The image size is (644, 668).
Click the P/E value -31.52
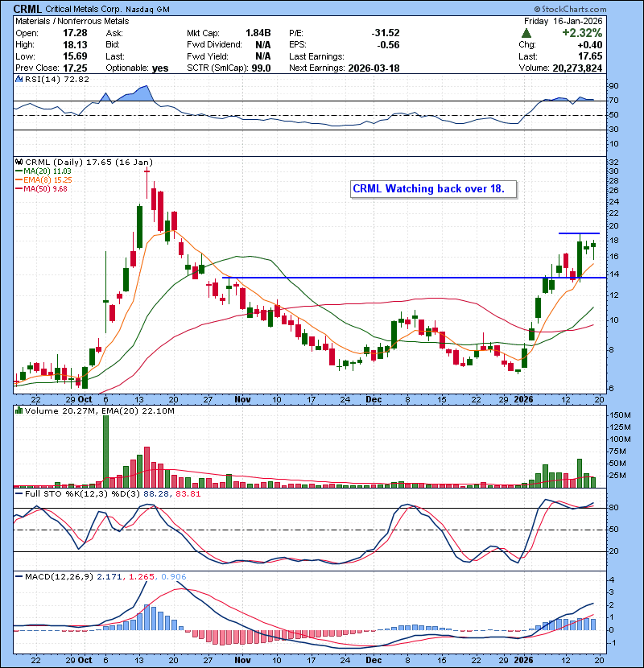386,33
